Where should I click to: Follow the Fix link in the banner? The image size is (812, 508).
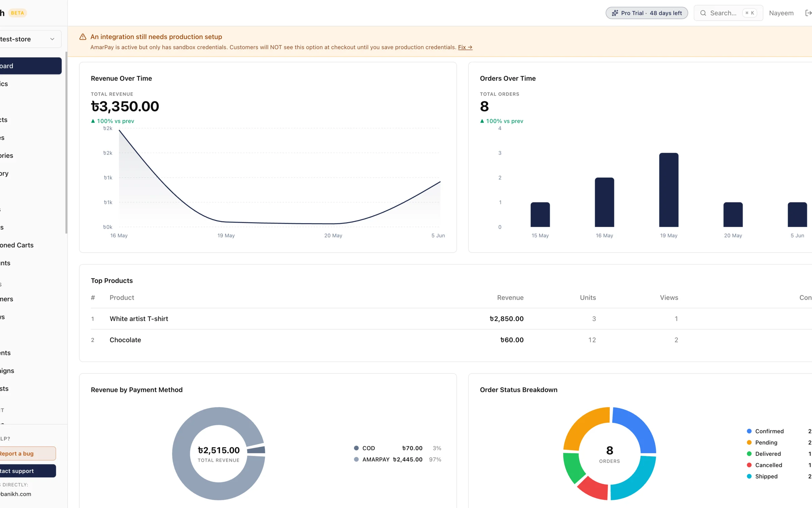465,47
